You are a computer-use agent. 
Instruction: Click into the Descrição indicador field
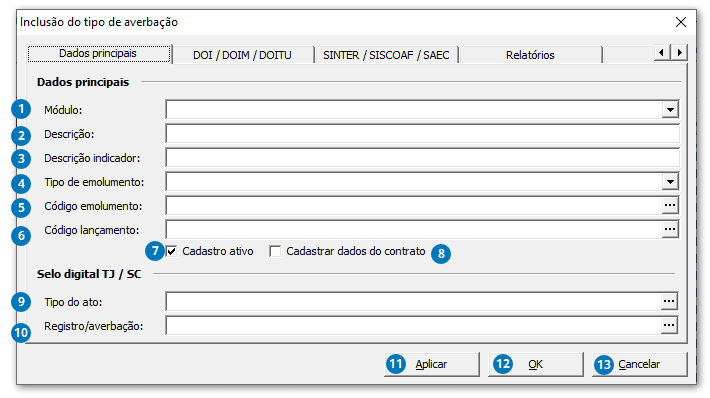[x=422, y=158]
